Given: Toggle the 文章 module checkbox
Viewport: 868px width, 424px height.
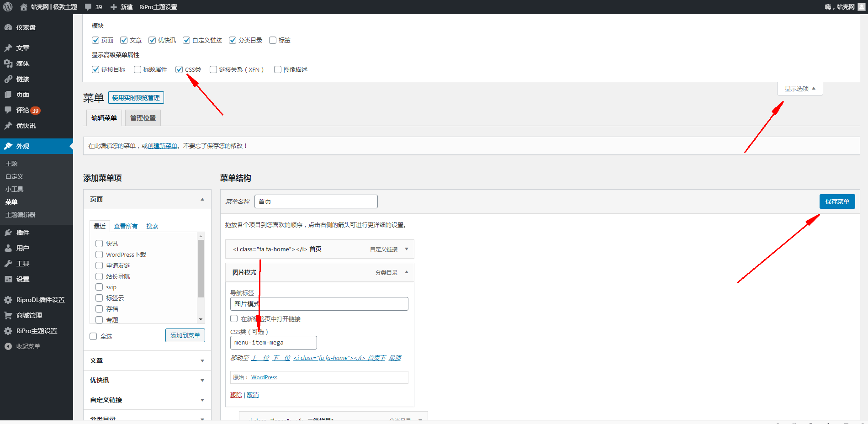Looking at the screenshot, I should [124, 40].
